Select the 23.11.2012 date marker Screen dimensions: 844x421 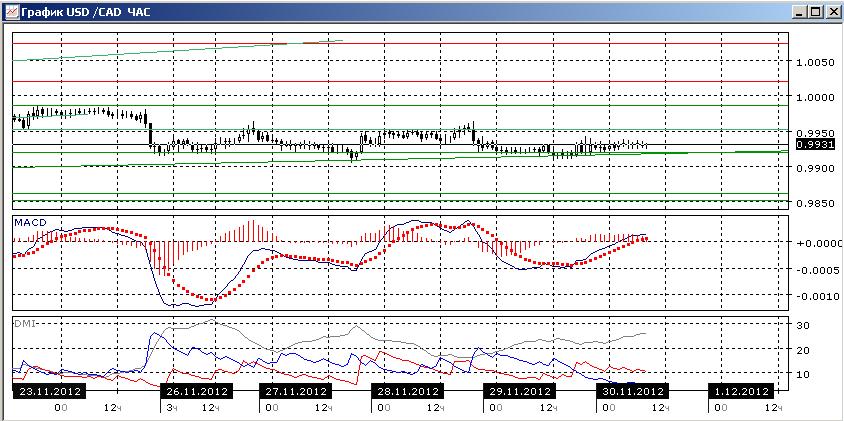click(x=49, y=391)
